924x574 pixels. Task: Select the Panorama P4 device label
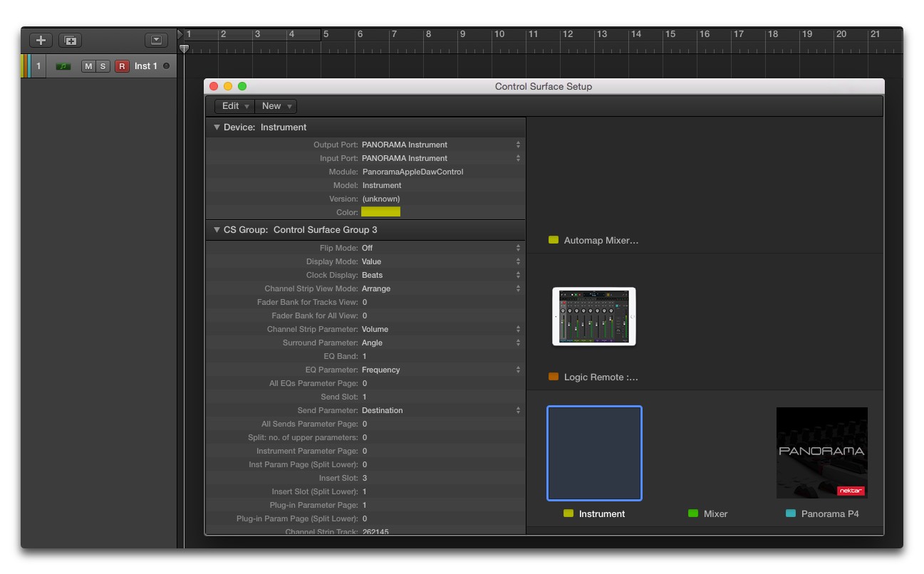coord(830,514)
